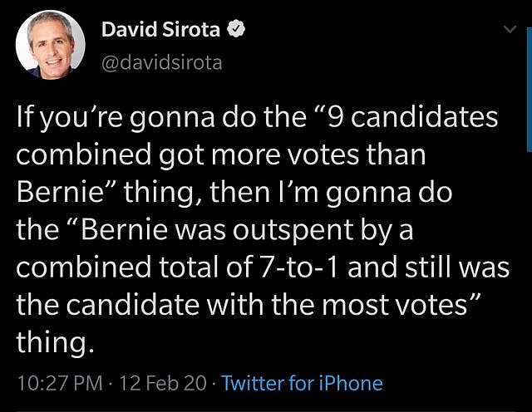The width and height of the screenshot is (532, 412).
Task: Click the 12 Feb 20 date
Action: (x=163, y=383)
